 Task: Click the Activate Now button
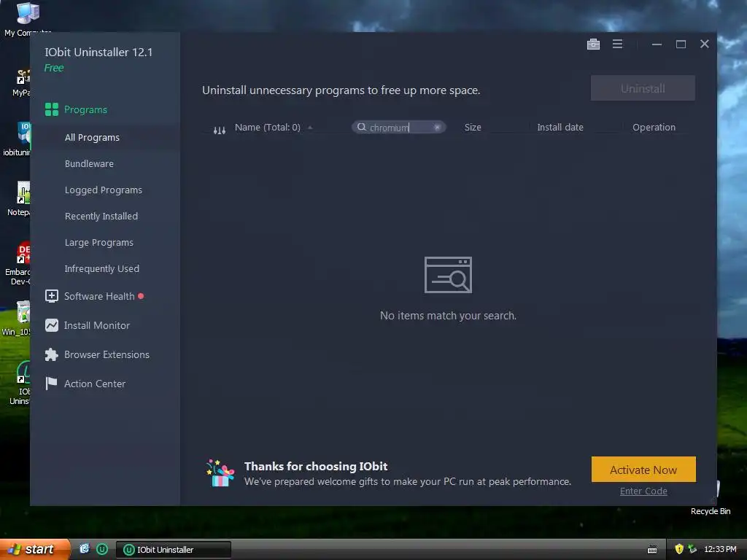pos(643,470)
